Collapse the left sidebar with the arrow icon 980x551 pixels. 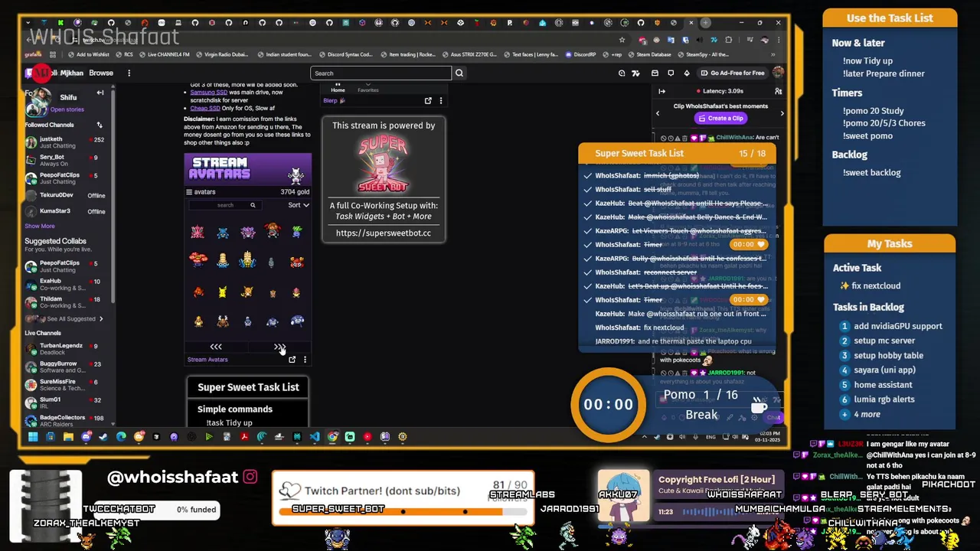point(100,93)
